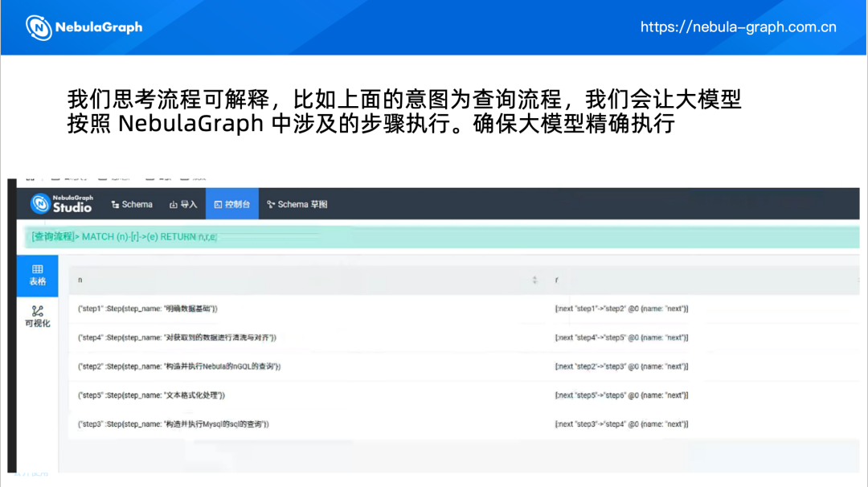The image size is (868, 487).
Task: Switch to the 可视化 visualization view
Action: (x=37, y=317)
